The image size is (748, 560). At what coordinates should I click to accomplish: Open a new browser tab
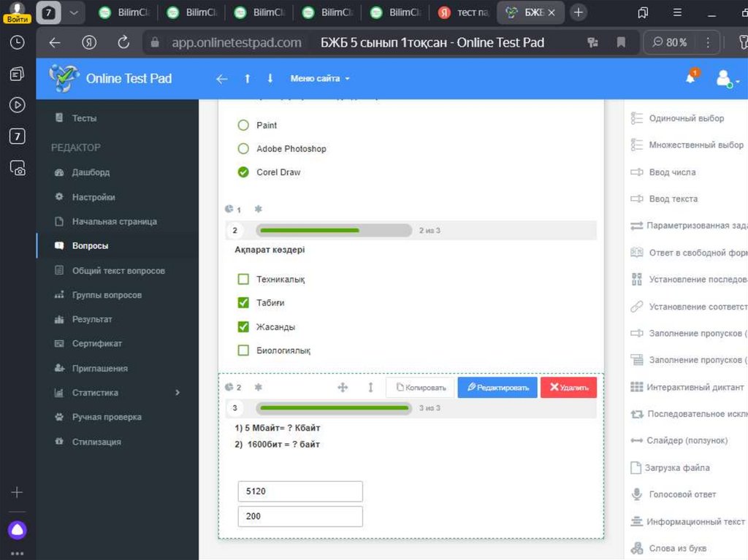tap(579, 12)
